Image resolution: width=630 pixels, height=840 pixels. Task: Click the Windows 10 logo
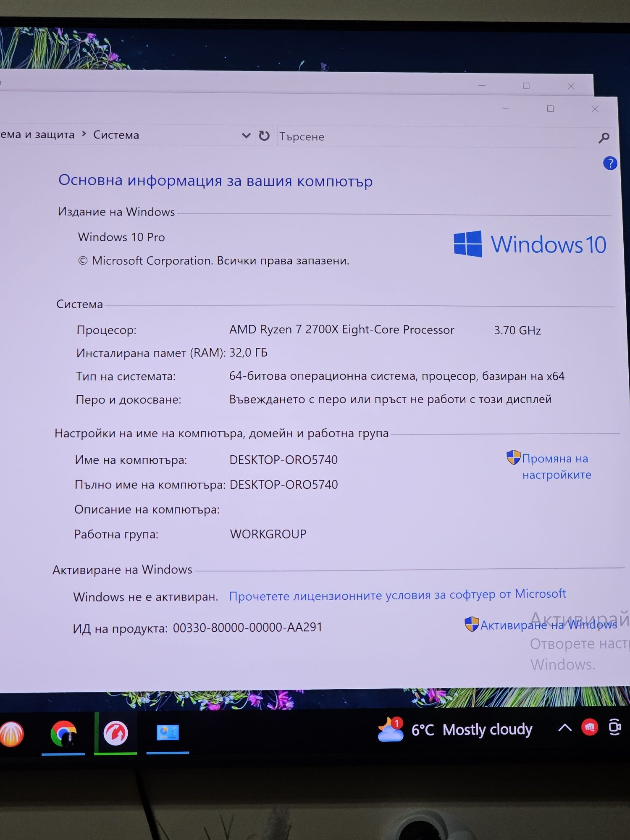click(530, 244)
